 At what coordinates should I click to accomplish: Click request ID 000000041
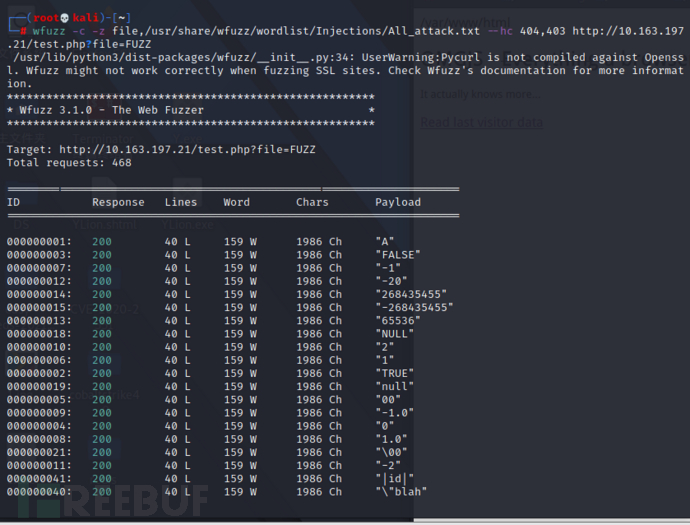[x=39, y=479]
